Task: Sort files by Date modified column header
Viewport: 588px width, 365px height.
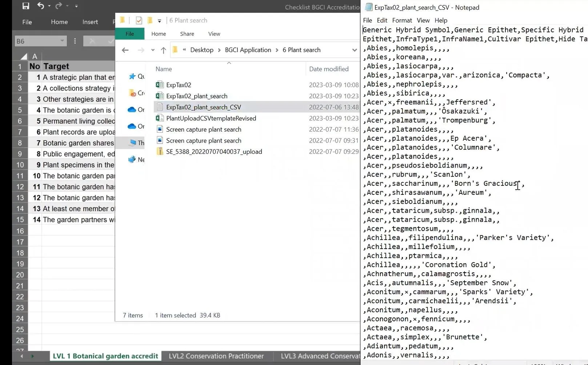Action: pyautogui.click(x=329, y=69)
